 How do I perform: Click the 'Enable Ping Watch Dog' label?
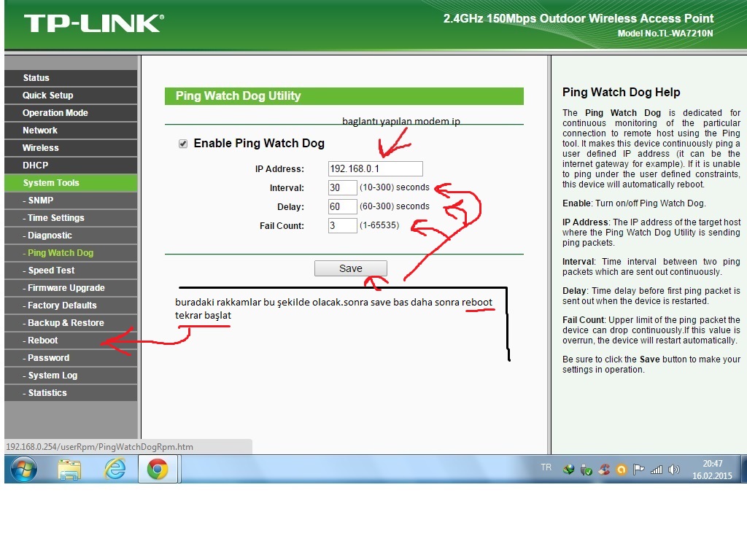coord(259,144)
